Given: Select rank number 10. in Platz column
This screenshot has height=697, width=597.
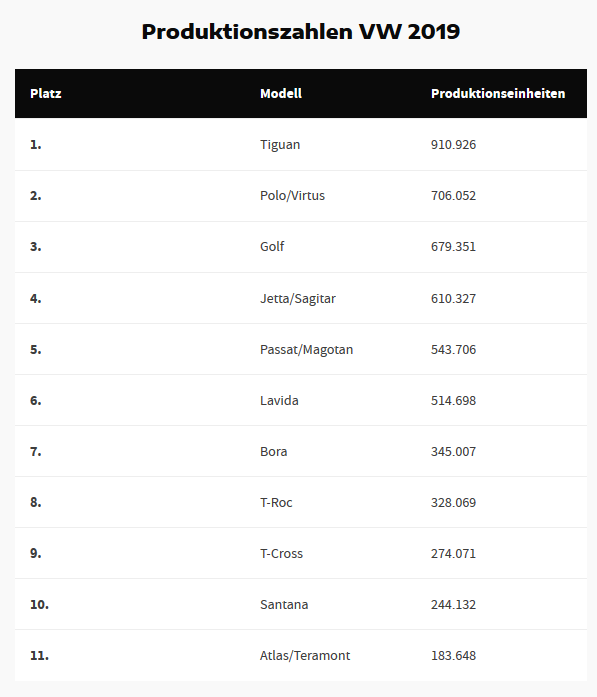Looking at the screenshot, I should click(x=40, y=605).
